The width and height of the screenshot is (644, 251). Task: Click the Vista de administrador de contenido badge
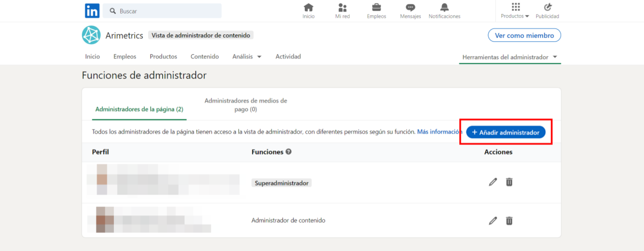[x=201, y=35]
